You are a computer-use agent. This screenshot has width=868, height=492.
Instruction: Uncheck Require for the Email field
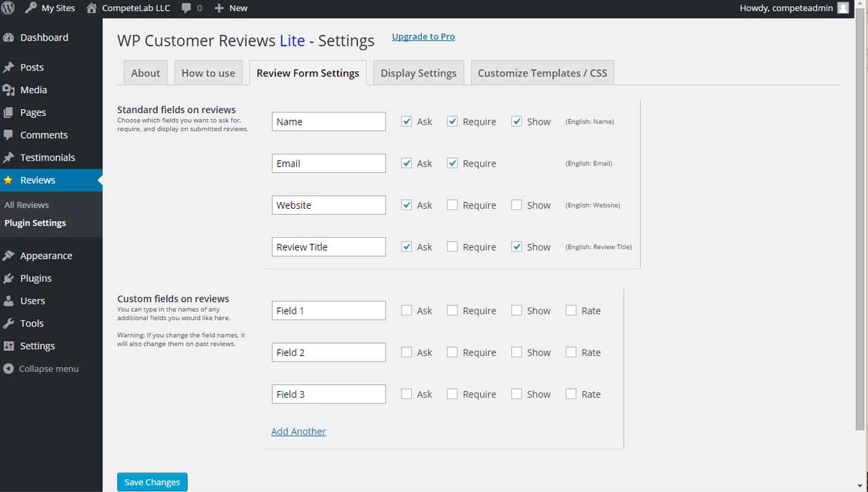pos(452,163)
